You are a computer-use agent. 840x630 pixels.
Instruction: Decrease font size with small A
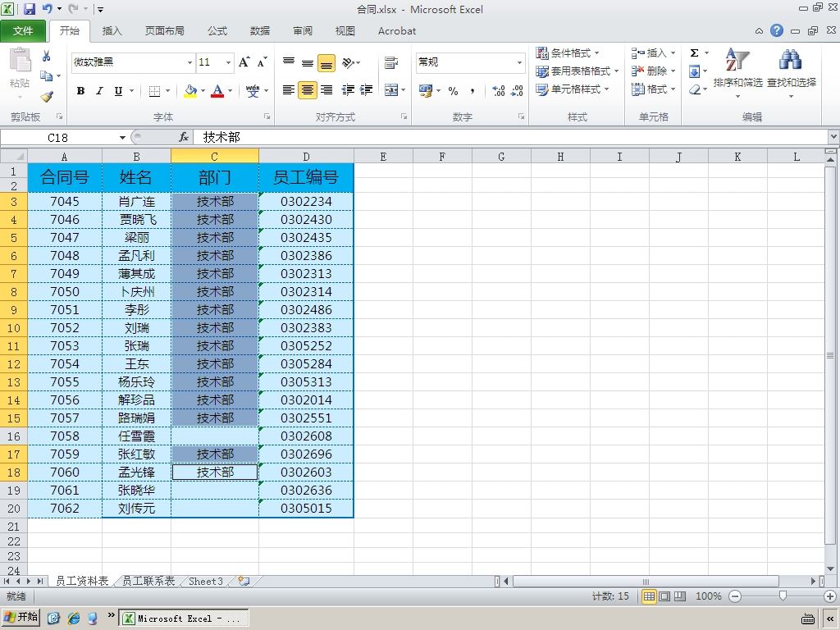(262, 62)
